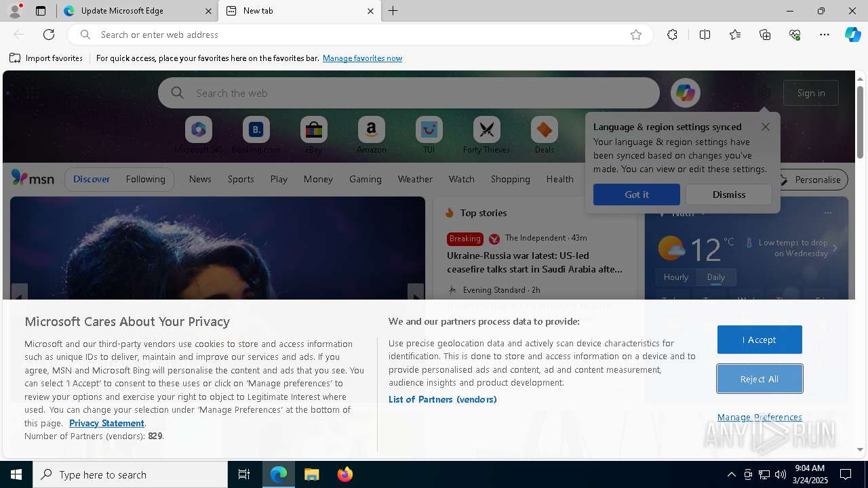The height and width of the screenshot is (488, 868).
Task: Open the Money menu item
Action: point(318,179)
